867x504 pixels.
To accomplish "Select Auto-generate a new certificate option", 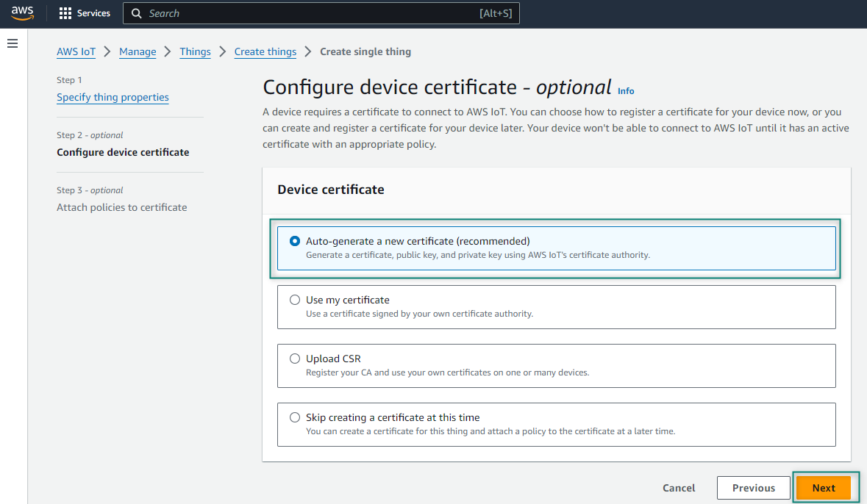I will (x=295, y=241).
